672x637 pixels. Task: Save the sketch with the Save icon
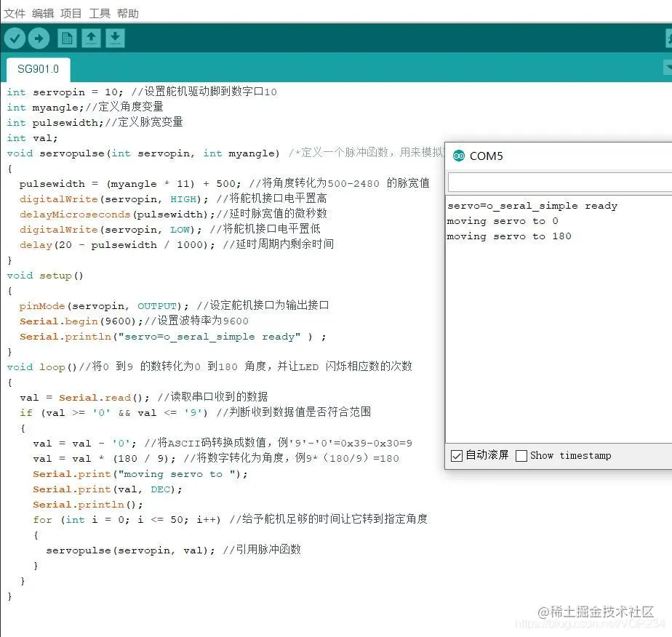tap(115, 39)
